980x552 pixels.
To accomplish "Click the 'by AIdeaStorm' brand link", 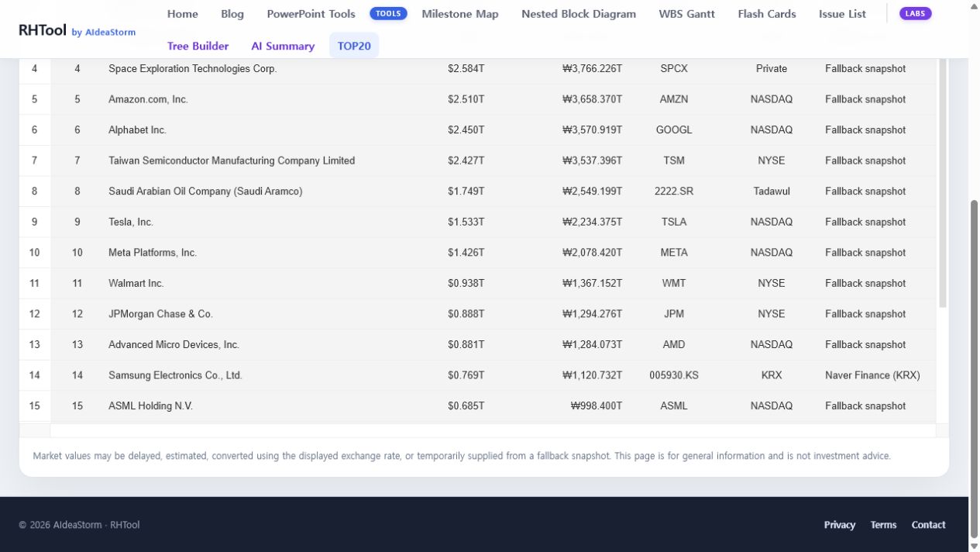I will (103, 33).
